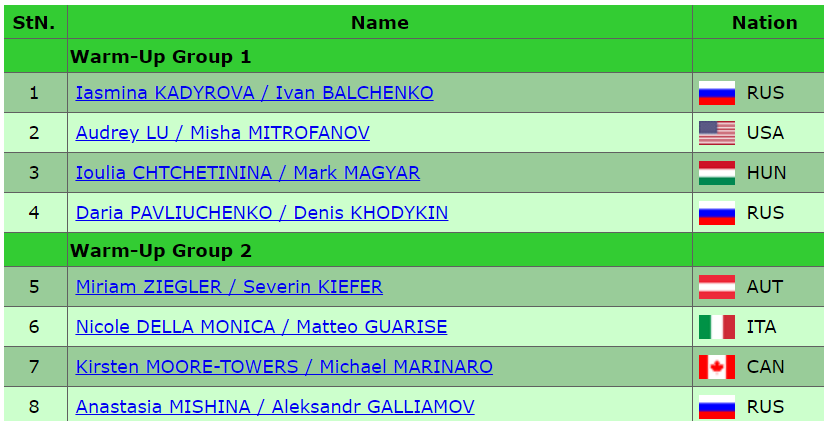Click the Russian flag in start number 1 row
Image resolution: width=825 pixels, height=422 pixels.
pyautogui.click(x=716, y=93)
